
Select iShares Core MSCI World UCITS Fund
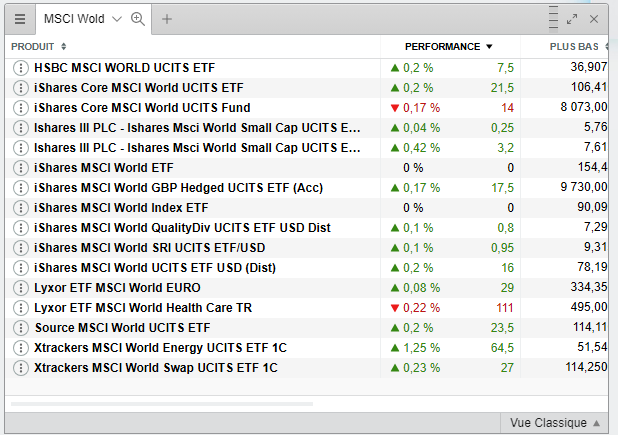[142, 108]
